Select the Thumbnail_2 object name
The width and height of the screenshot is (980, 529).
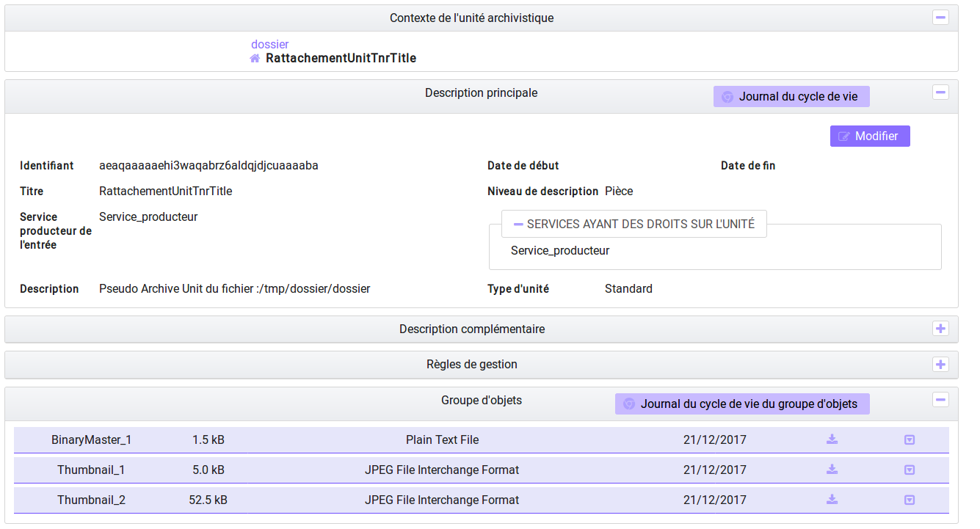coord(91,500)
